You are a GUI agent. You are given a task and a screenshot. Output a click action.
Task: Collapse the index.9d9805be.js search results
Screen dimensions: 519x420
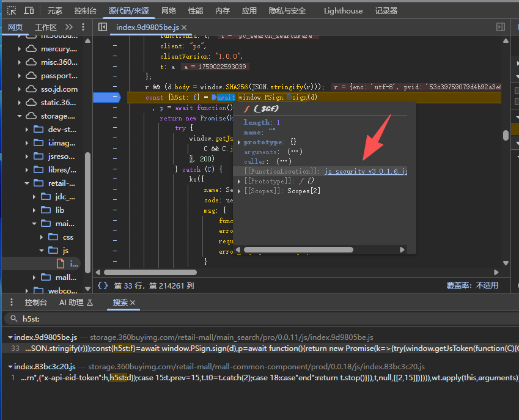[10, 337]
